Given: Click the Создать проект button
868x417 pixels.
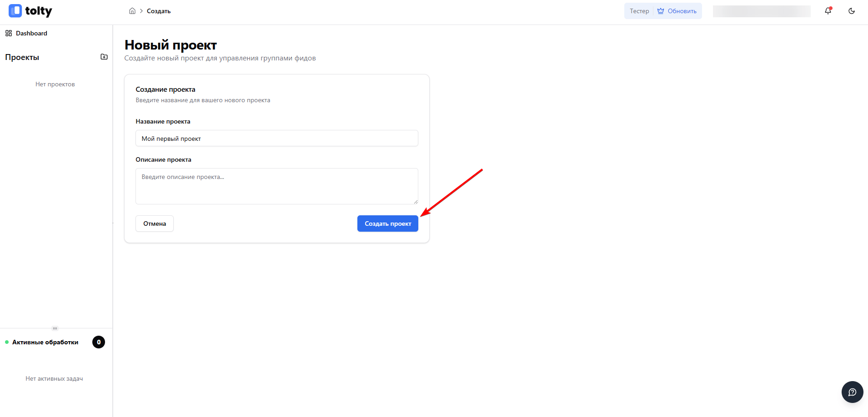Looking at the screenshot, I should (x=388, y=223).
